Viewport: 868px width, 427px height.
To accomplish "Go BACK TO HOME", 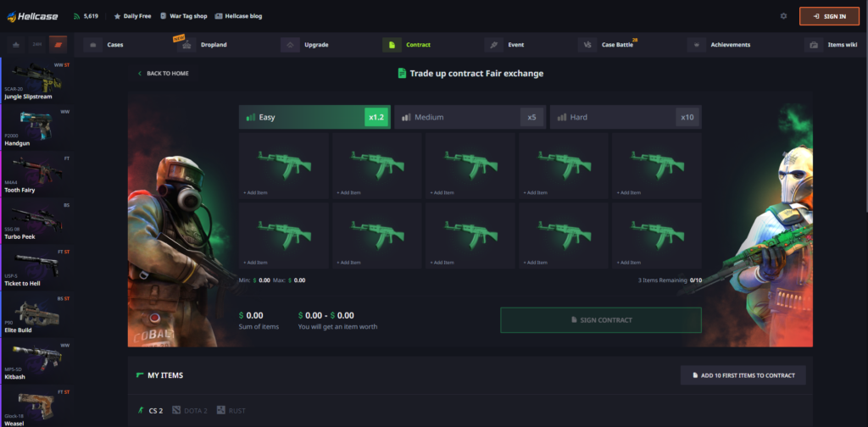I will [163, 73].
